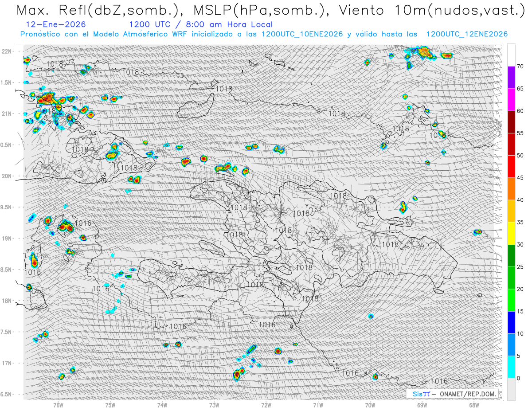Pick the dark blue 10–15 dBZ colorbar segment
Screen dimensions: 532x411
click(511, 322)
